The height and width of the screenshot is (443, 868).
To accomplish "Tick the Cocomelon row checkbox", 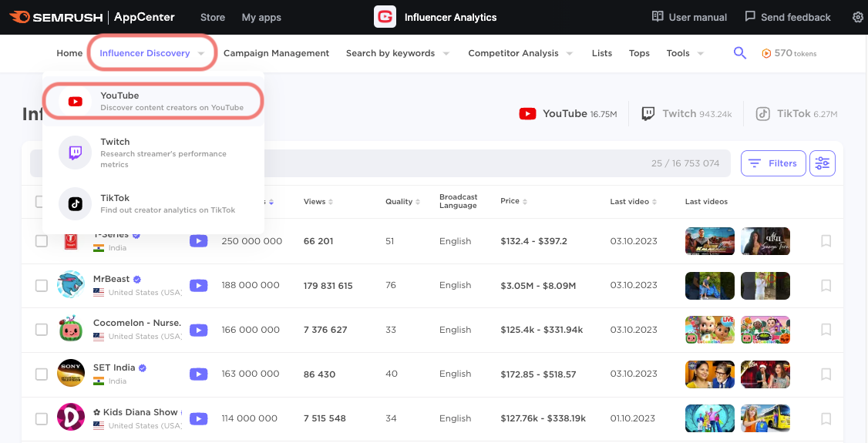I will coord(42,330).
